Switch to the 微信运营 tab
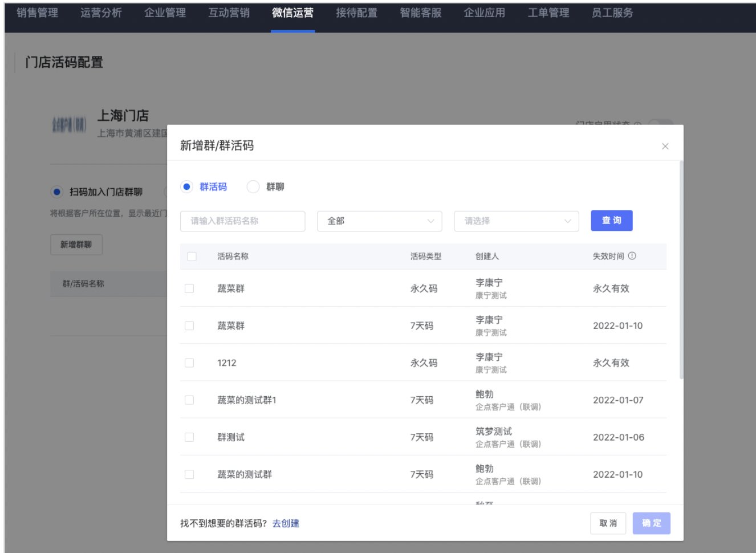The image size is (756, 553). pyautogui.click(x=292, y=13)
